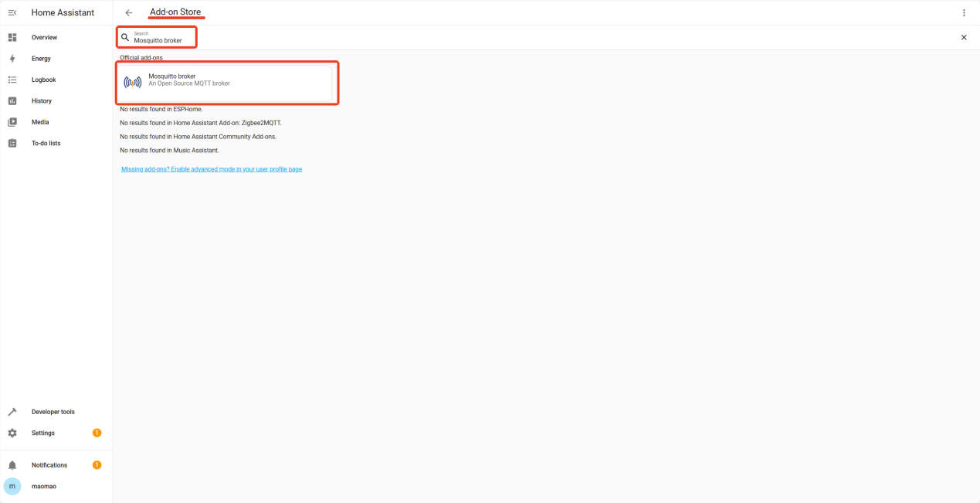
Task: Open To-do lists in the sidebar
Action: pos(56,143)
